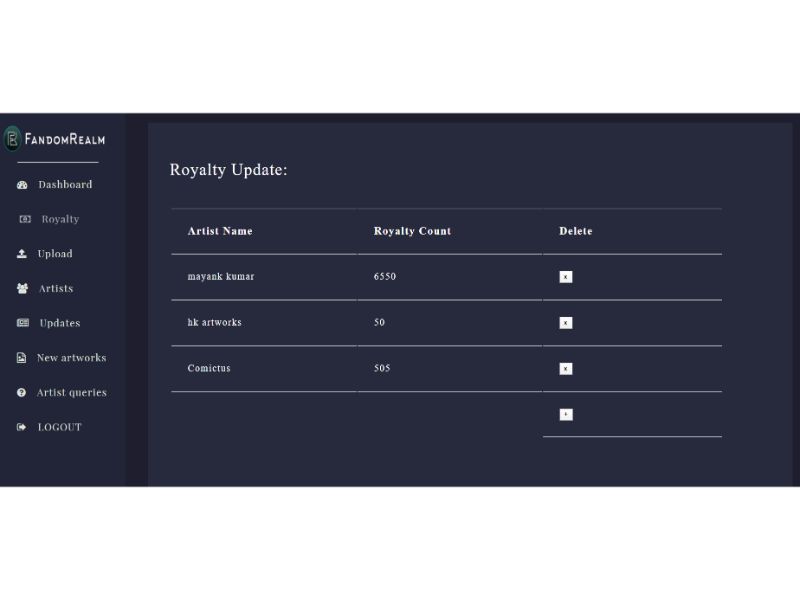Delete the Comictus royalty row
The width and height of the screenshot is (800, 600).
(x=566, y=369)
